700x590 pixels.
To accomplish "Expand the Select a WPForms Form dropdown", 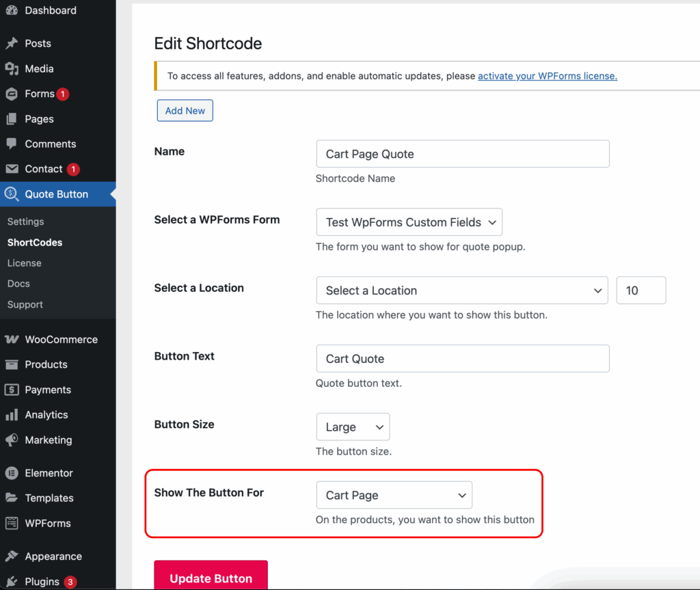I will click(409, 222).
